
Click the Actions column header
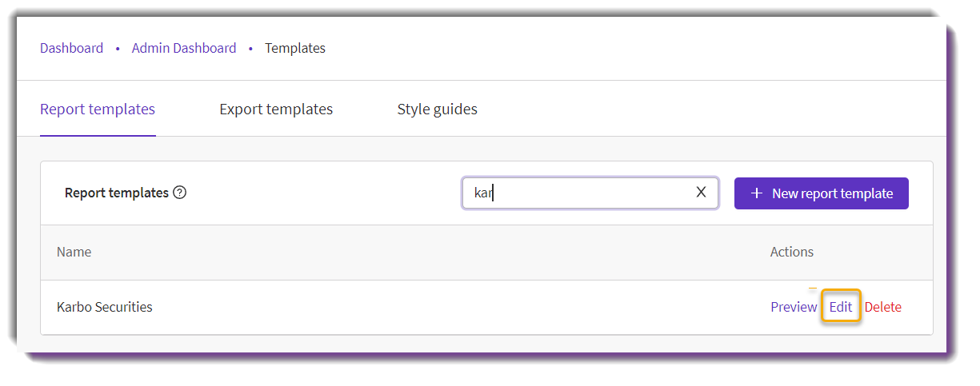tap(792, 252)
